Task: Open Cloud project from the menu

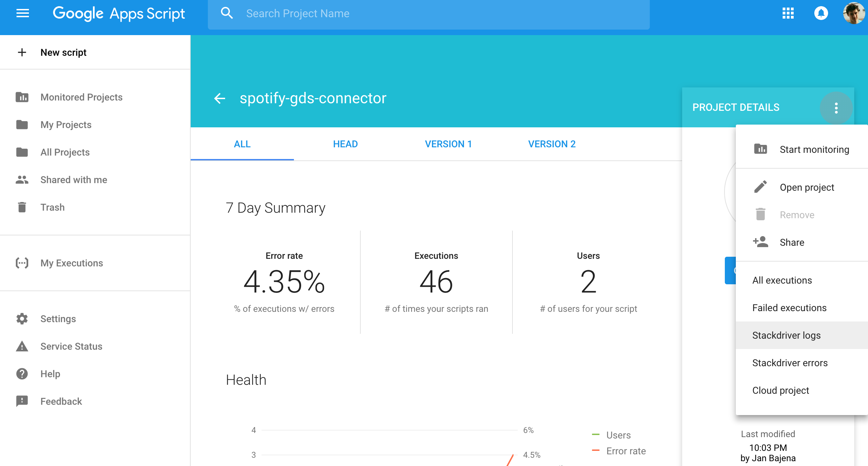Action: point(802,390)
